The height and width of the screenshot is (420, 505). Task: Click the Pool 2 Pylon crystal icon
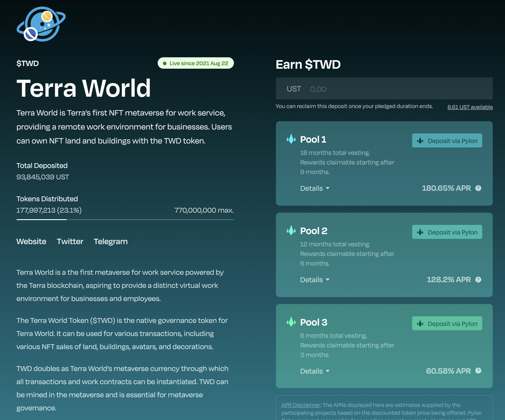(x=291, y=230)
